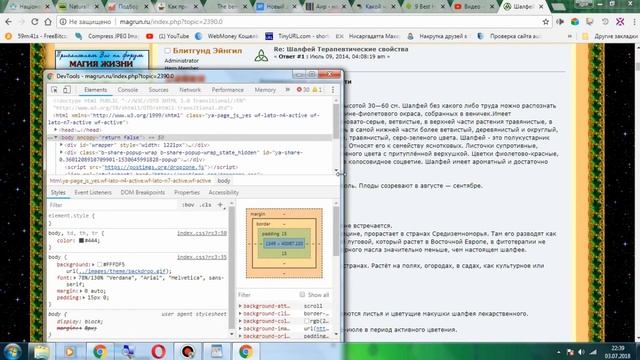Expand the head element node
This screenshot has width=640, height=360.
(x=56, y=130)
